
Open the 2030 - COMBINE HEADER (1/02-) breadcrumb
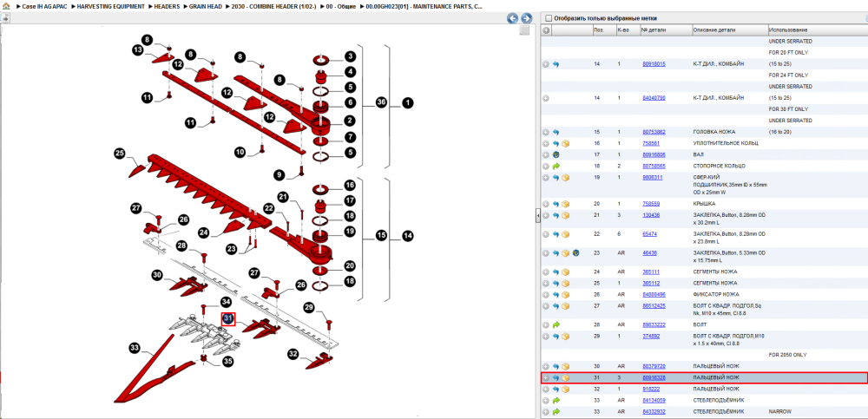tap(273, 6)
